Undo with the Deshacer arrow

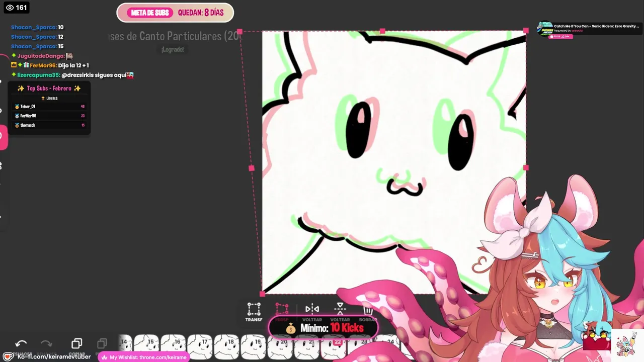click(x=21, y=343)
